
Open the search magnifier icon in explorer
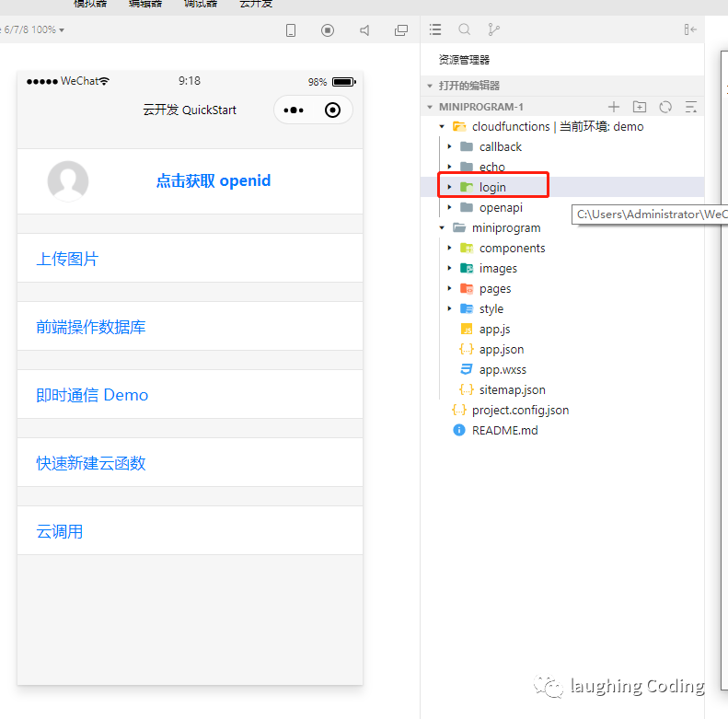(x=464, y=29)
